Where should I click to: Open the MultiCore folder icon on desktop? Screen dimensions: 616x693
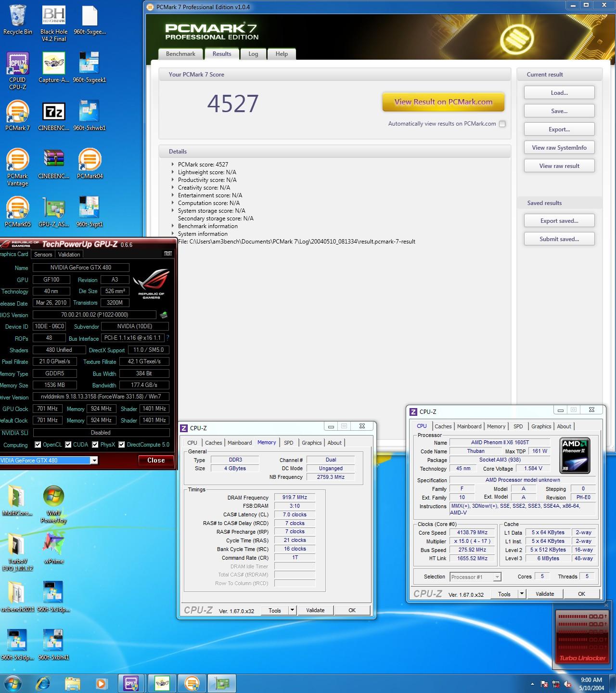18,500
